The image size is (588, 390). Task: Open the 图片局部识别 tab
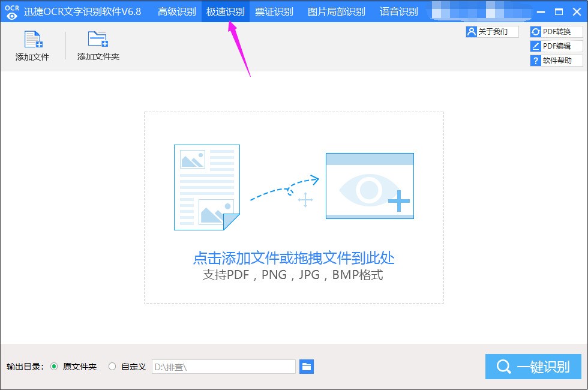coord(337,11)
